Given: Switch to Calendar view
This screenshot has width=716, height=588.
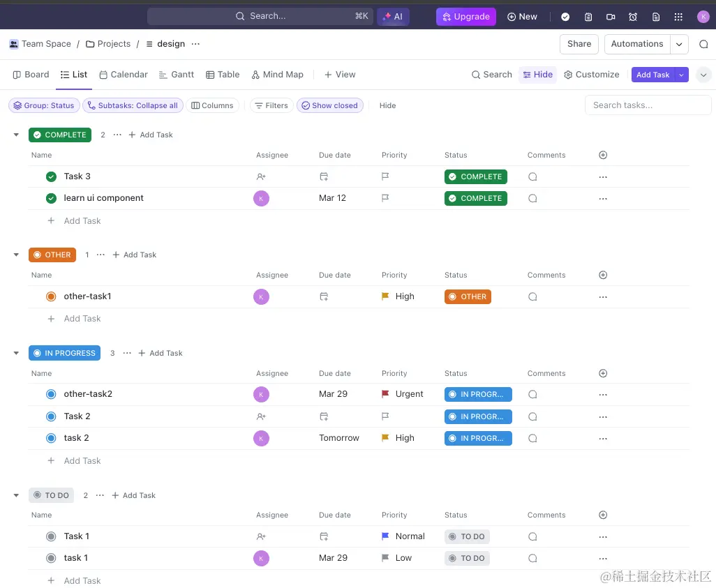Looking at the screenshot, I should tap(124, 75).
